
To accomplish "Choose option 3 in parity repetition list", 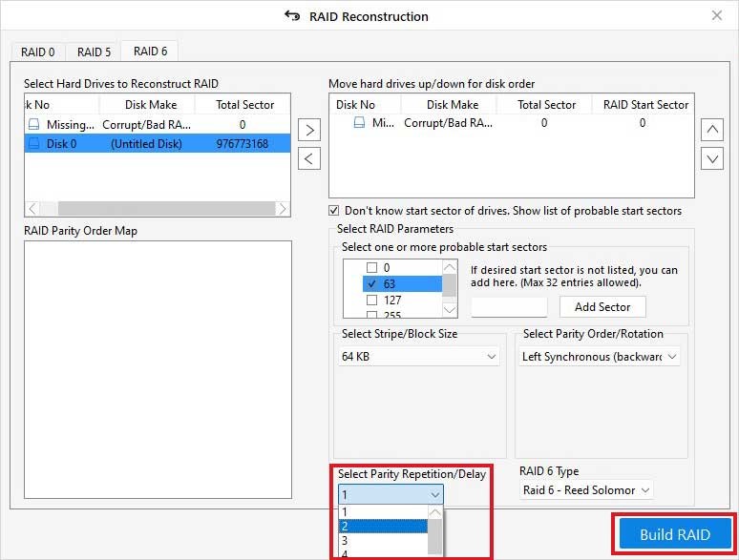I will pyautogui.click(x=383, y=540).
